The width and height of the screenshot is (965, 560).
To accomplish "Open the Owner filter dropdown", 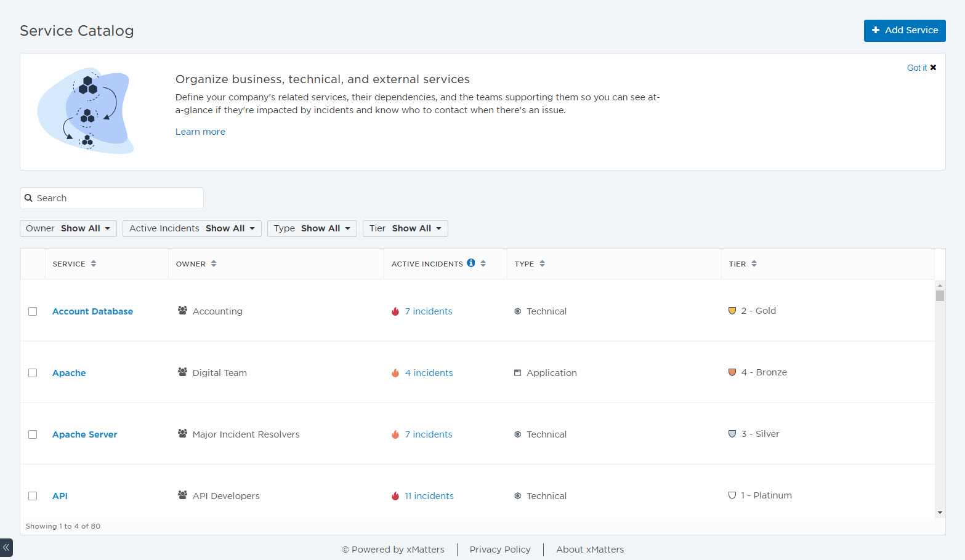I will (68, 228).
